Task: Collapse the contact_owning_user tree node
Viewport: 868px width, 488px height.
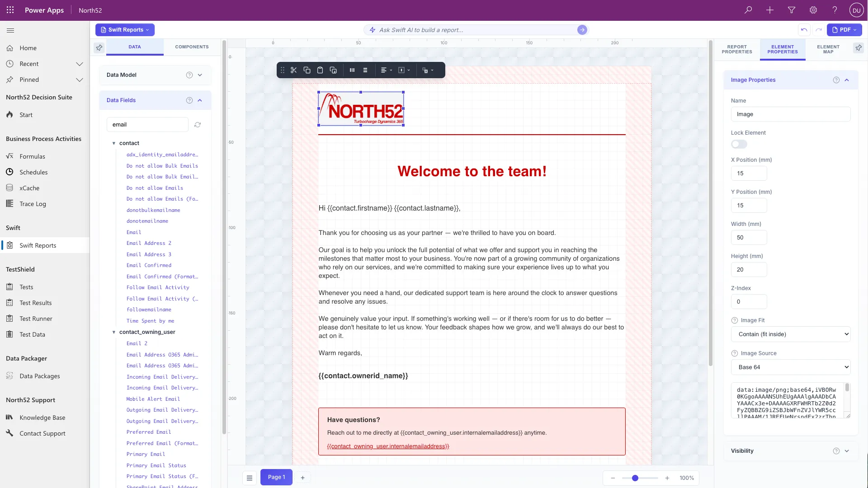Action: (x=114, y=332)
